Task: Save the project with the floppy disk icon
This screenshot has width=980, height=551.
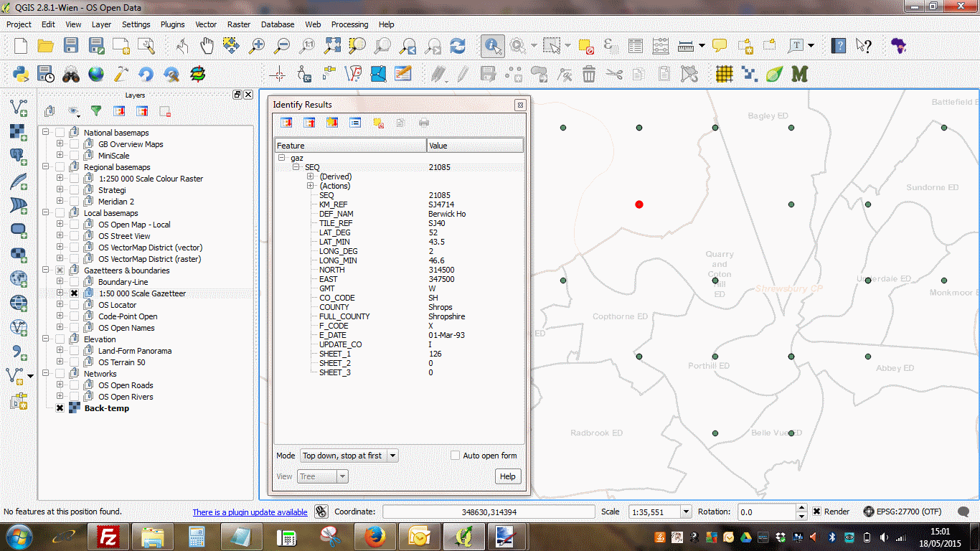Action: click(71, 46)
